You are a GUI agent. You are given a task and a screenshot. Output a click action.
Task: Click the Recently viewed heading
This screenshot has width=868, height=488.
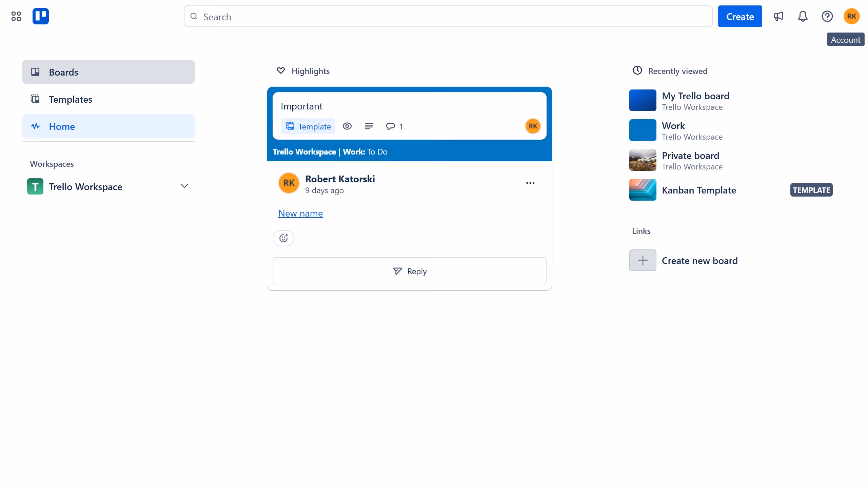[x=678, y=71]
